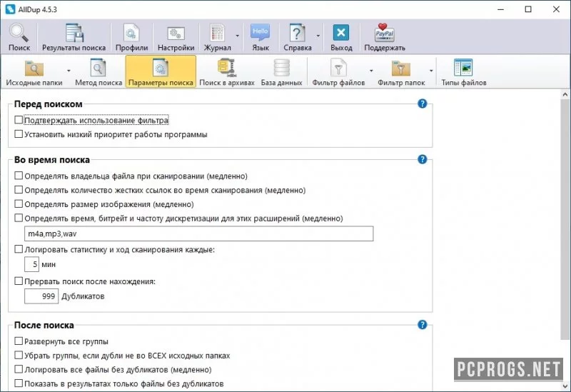Click the AllDup title bar app icon

(10, 9)
